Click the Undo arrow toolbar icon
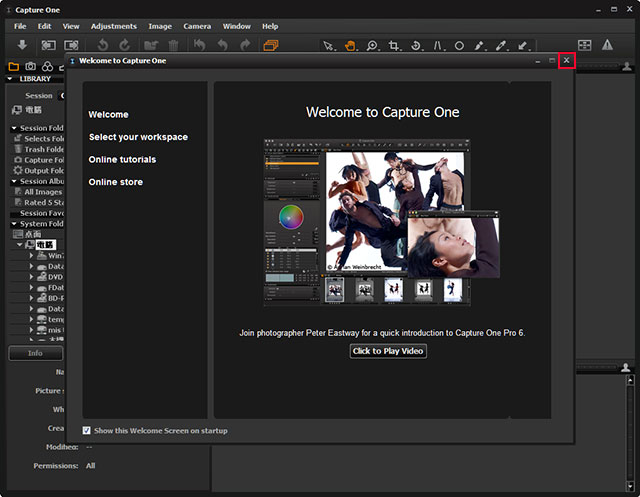 point(222,45)
